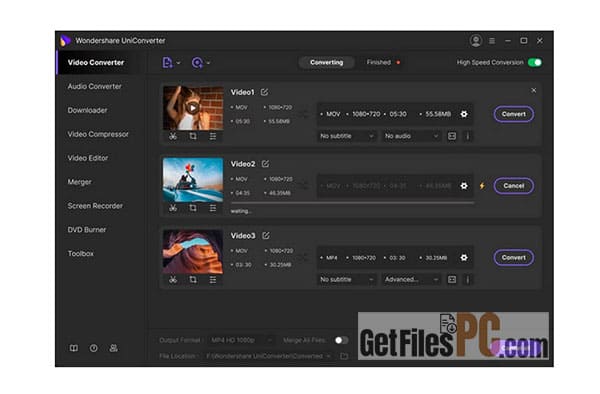Screen dimensions: 600x394
Task: Open Merger section
Action: (x=80, y=182)
